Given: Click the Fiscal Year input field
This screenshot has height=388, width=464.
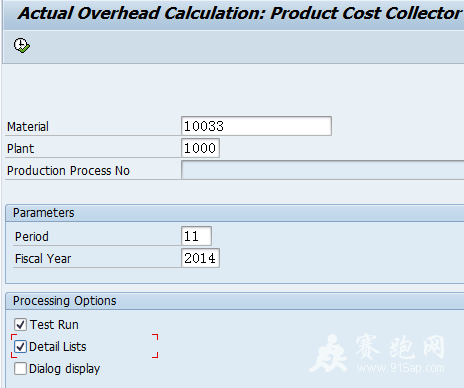Looking at the screenshot, I should click(x=200, y=258).
